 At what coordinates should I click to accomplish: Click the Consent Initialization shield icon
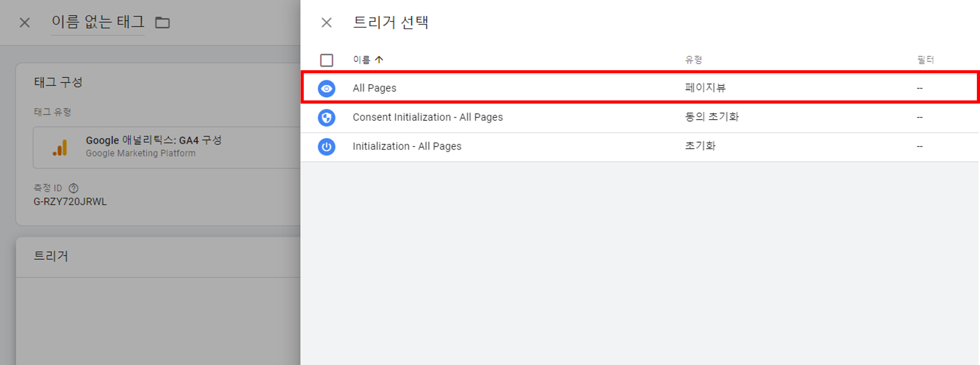[326, 118]
